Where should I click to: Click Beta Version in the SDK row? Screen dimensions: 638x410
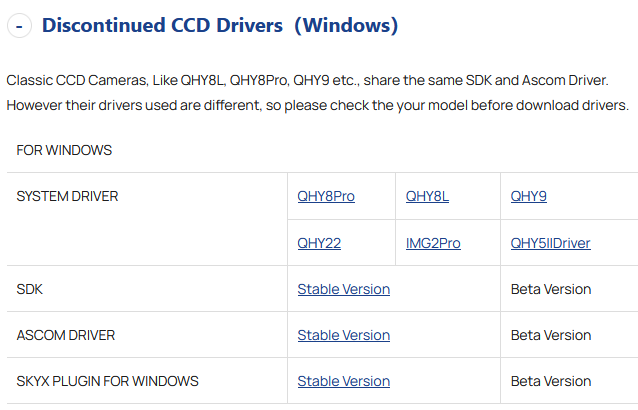coord(551,289)
